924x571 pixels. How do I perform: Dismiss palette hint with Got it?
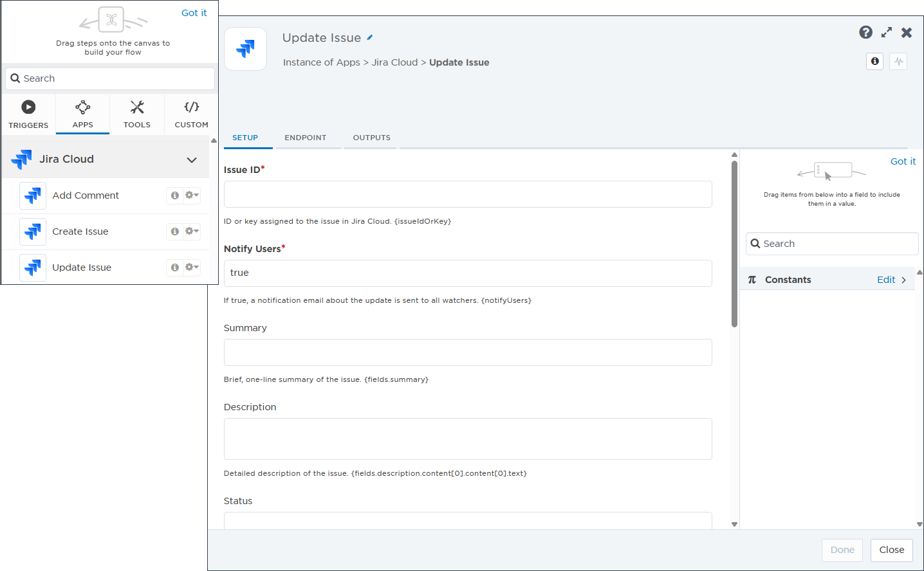tap(194, 13)
